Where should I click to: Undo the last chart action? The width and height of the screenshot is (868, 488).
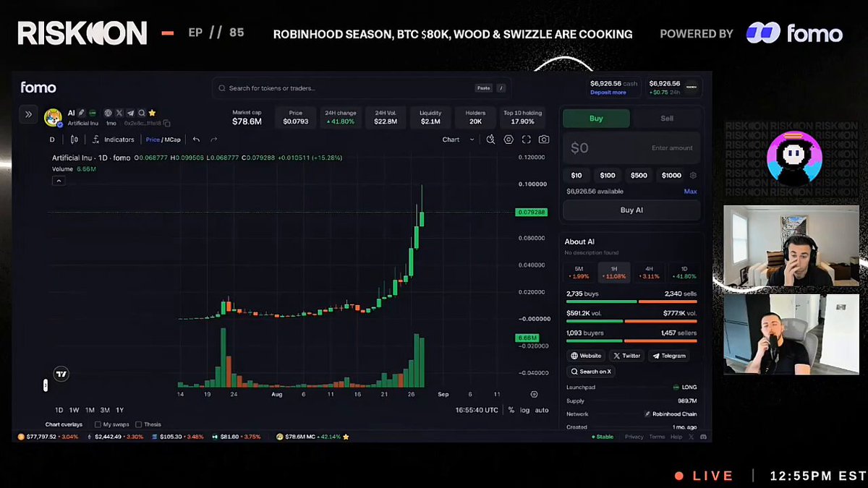[x=196, y=140]
